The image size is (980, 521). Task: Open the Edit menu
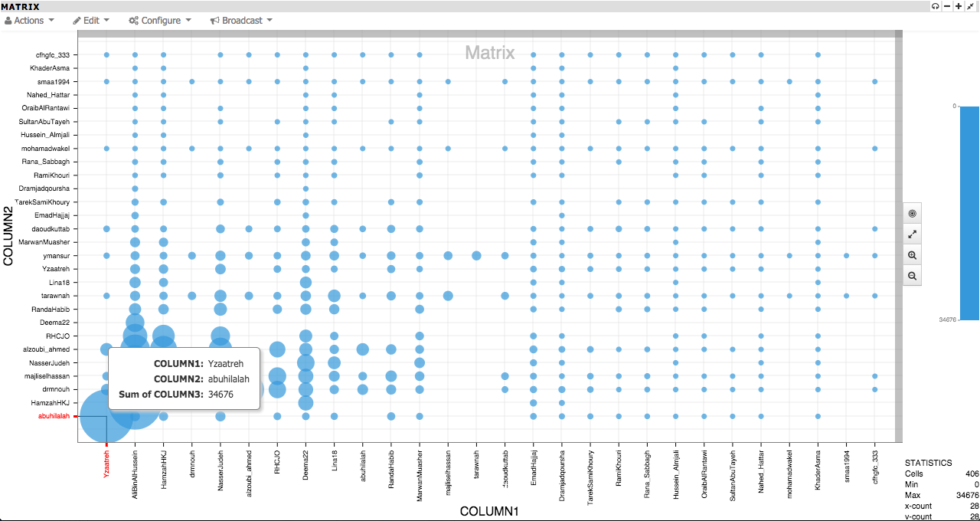point(91,21)
